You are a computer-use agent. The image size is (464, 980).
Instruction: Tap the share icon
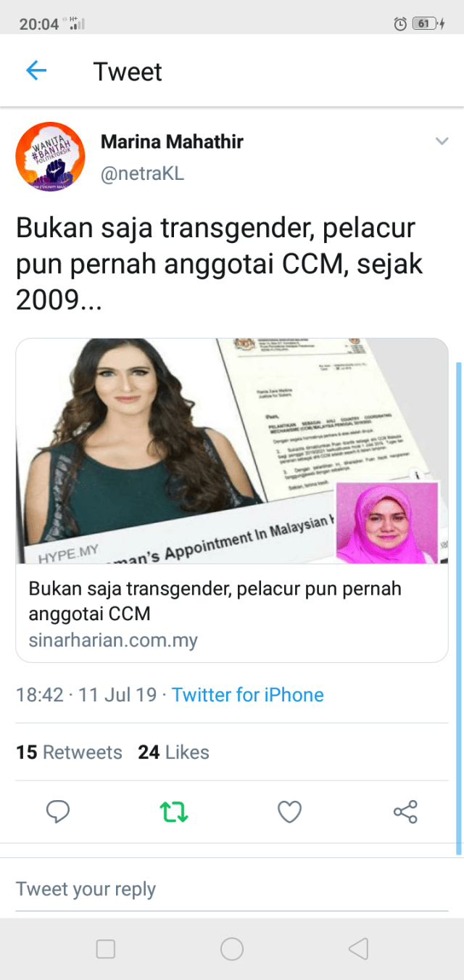[405, 812]
